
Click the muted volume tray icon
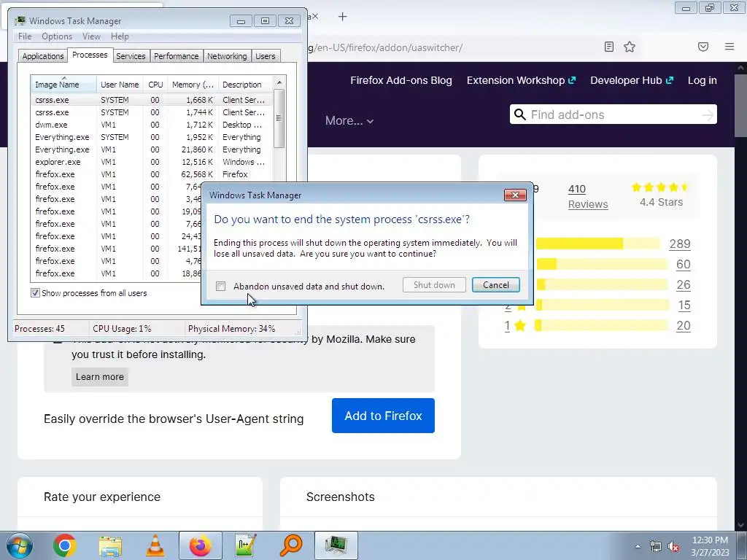pyautogui.click(x=673, y=546)
